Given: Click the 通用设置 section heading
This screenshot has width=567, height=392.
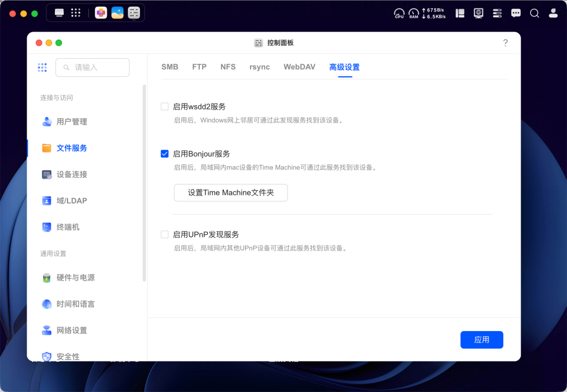Looking at the screenshot, I should pyautogui.click(x=53, y=254).
